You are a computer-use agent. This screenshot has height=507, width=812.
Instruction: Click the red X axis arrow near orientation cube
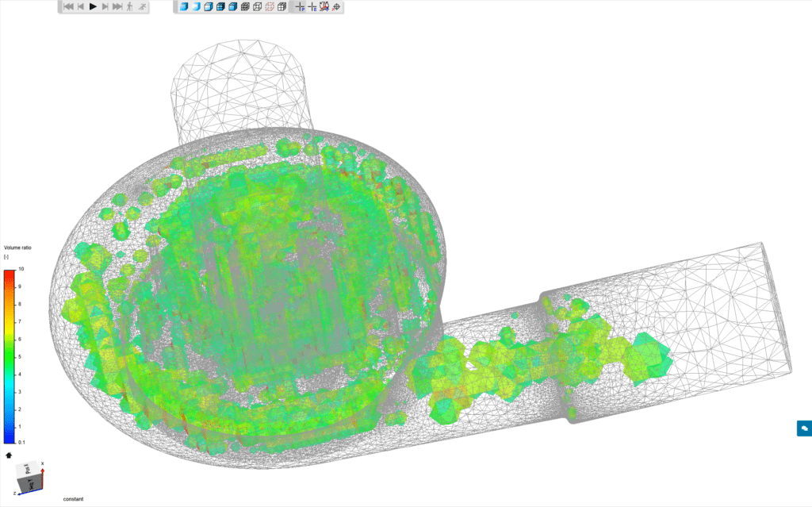[44, 471]
